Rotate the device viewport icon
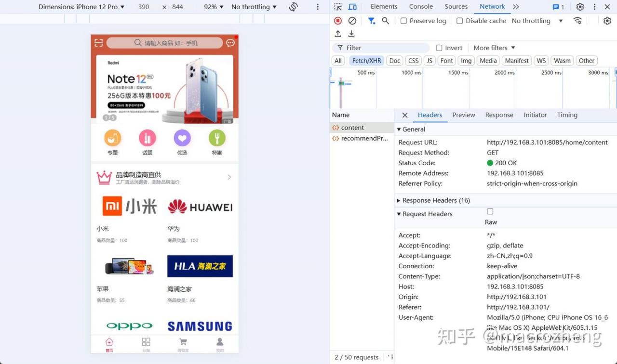This screenshot has width=617, height=364. (293, 7)
